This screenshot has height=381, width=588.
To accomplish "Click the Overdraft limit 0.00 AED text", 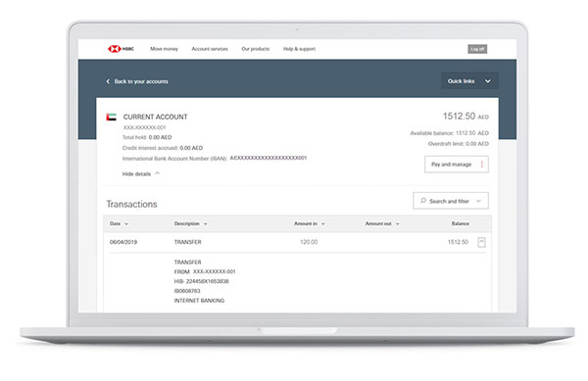I will 459,144.
